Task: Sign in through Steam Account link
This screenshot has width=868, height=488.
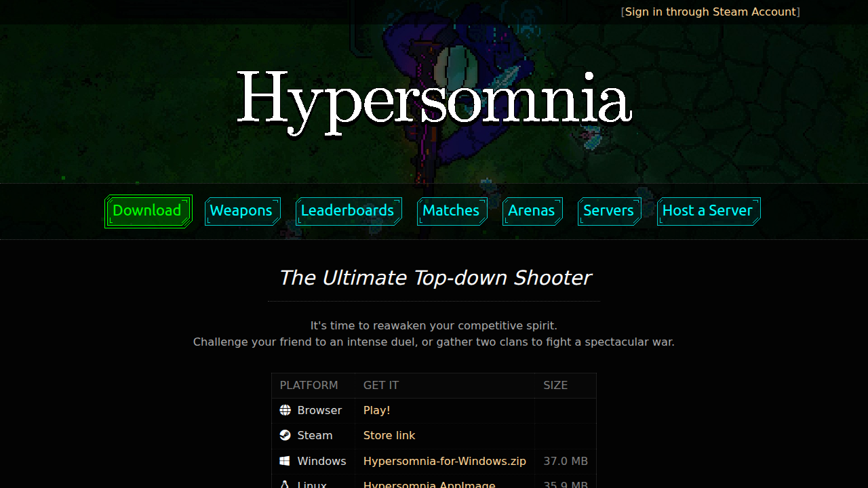Action: (711, 12)
